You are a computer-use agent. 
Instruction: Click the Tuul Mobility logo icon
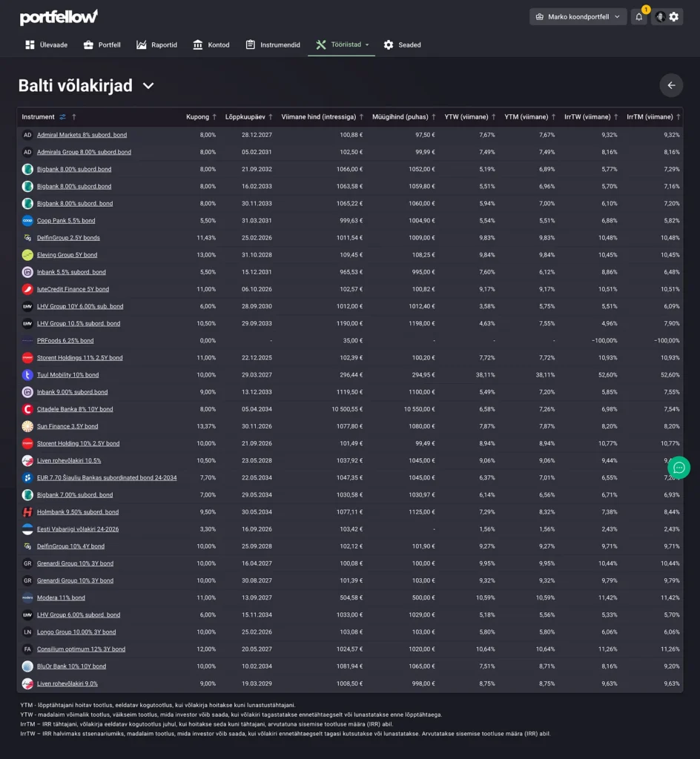[x=27, y=374]
